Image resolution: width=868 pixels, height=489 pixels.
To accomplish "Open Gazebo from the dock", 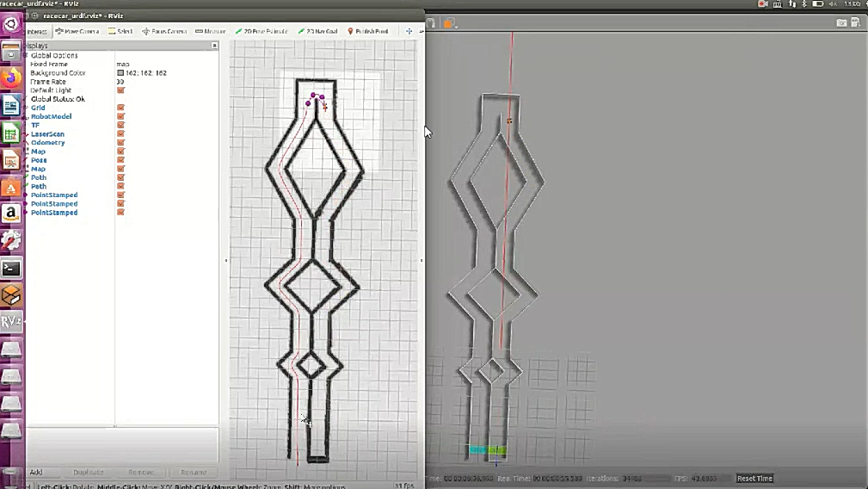I will click(11, 295).
